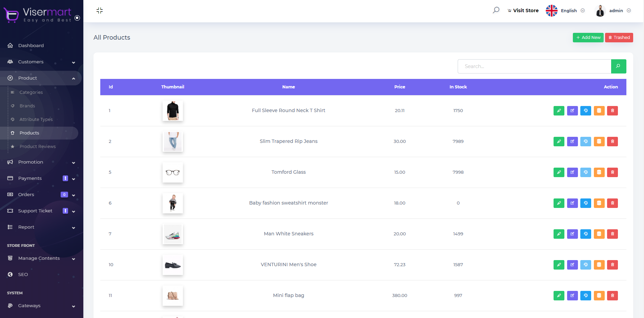The height and width of the screenshot is (318, 644).
Task: Expand the Report menu
Action: (x=41, y=227)
